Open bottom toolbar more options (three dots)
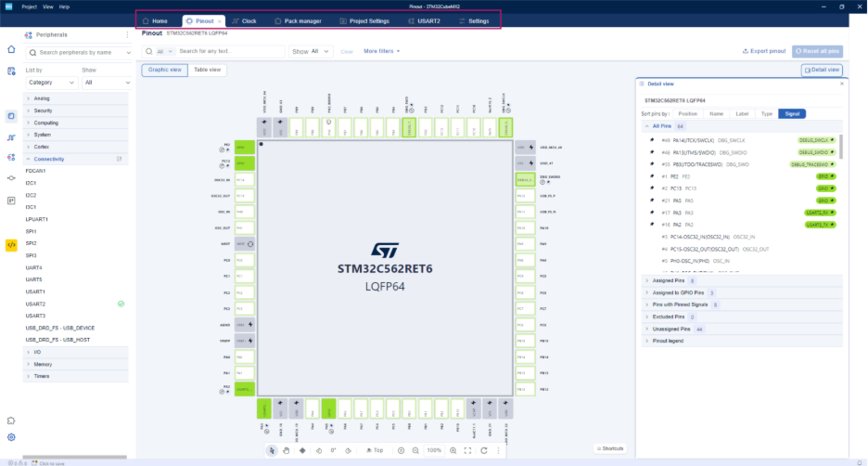The image size is (868, 466). (x=498, y=450)
